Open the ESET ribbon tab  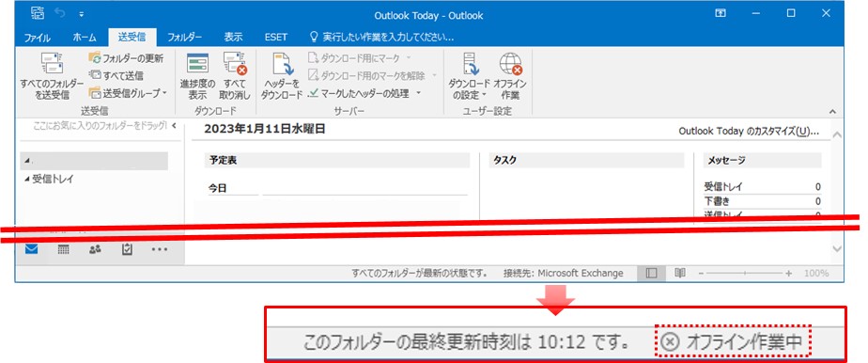tap(275, 37)
